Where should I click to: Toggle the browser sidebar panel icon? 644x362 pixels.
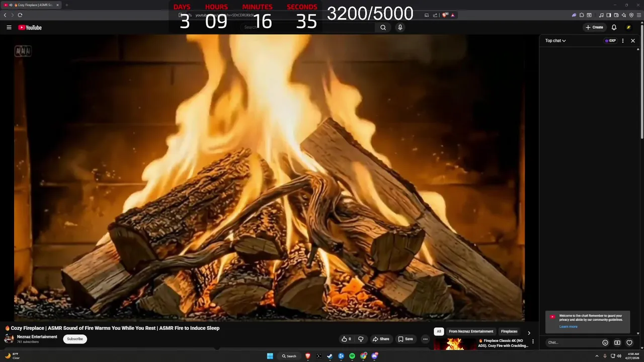click(x=609, y=15)
